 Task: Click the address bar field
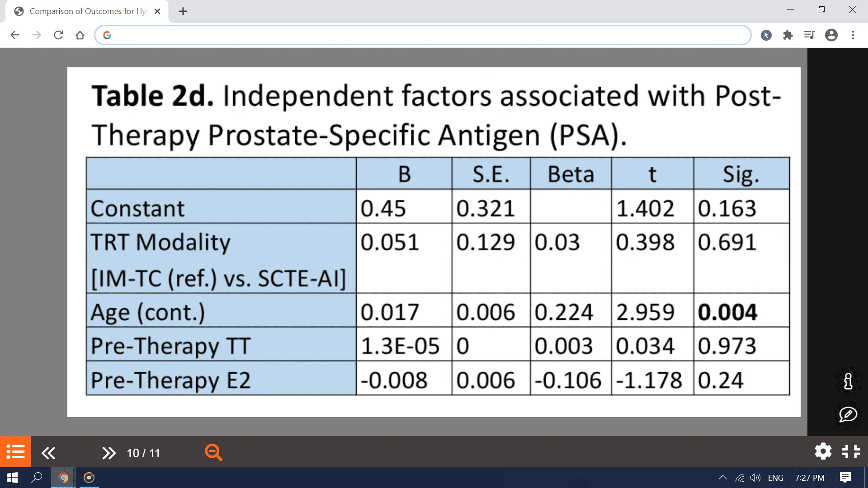423,35
